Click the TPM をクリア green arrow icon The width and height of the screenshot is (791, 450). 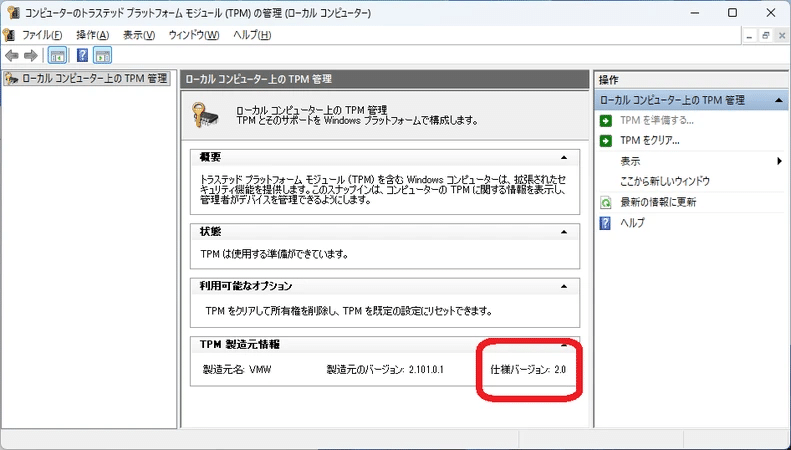click(x=606, y=141)
